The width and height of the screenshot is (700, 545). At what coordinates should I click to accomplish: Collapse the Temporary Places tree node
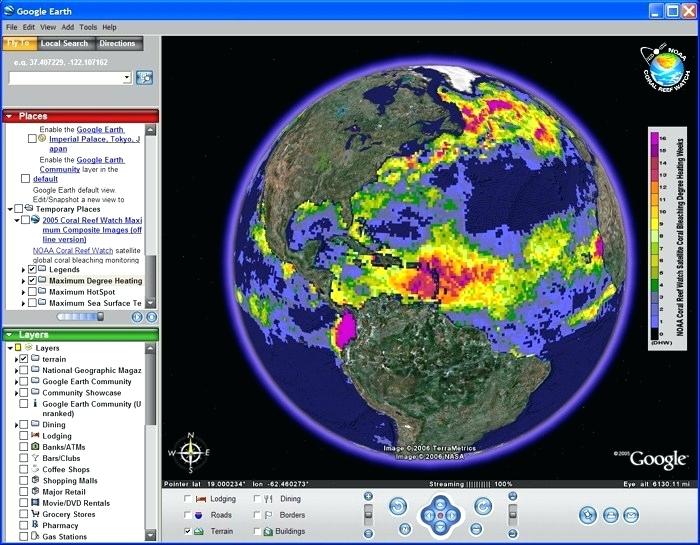tap(10, 209)
